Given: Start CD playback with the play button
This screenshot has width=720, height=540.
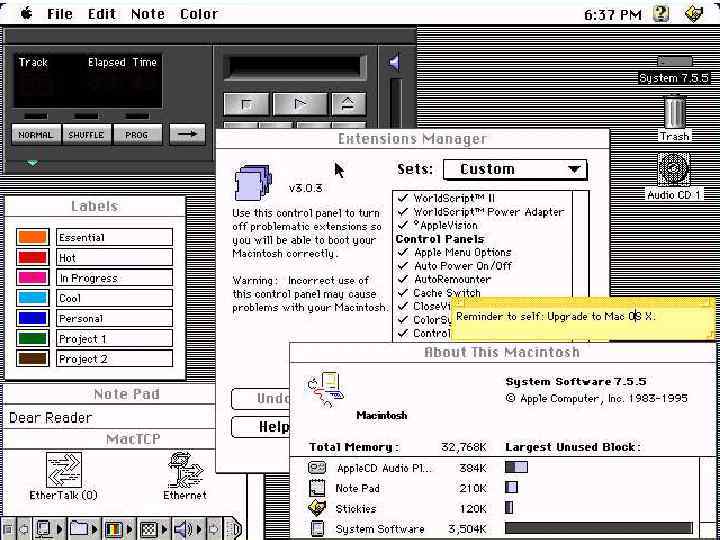Looking at the screenshot, I should 300,104.
